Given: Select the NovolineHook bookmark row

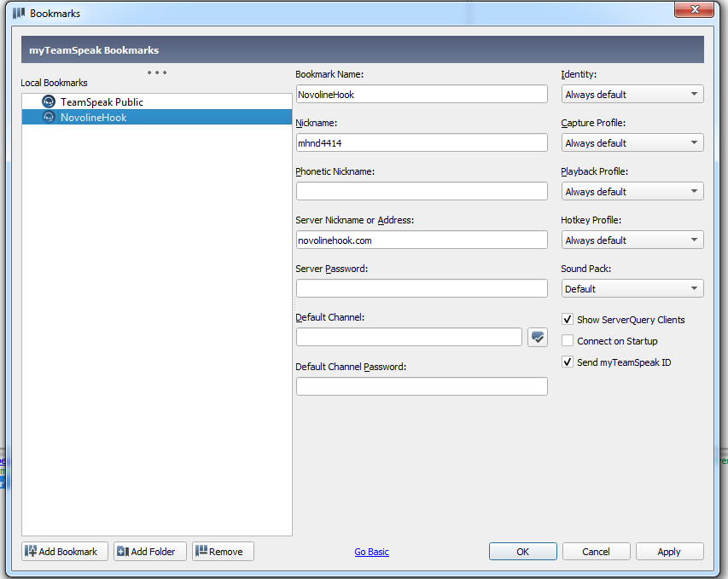Looking at the screenshot, I should click(x=157, y=117).
